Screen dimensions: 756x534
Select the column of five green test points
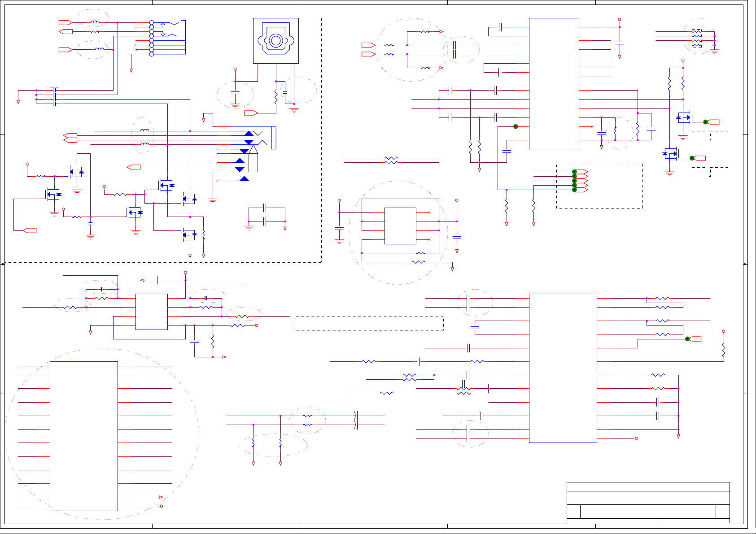574,181
